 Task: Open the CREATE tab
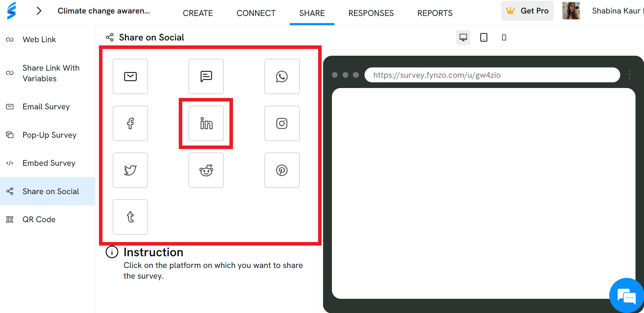(198, 13)
